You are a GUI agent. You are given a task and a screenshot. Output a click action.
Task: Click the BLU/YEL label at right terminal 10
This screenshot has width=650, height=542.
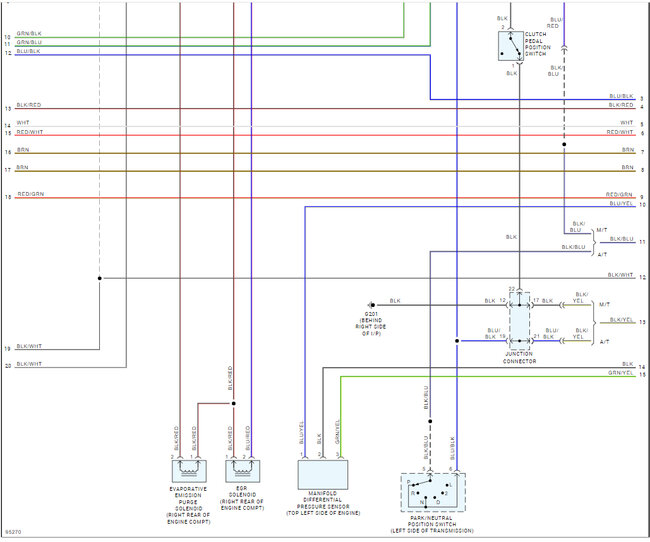(621, 204)
